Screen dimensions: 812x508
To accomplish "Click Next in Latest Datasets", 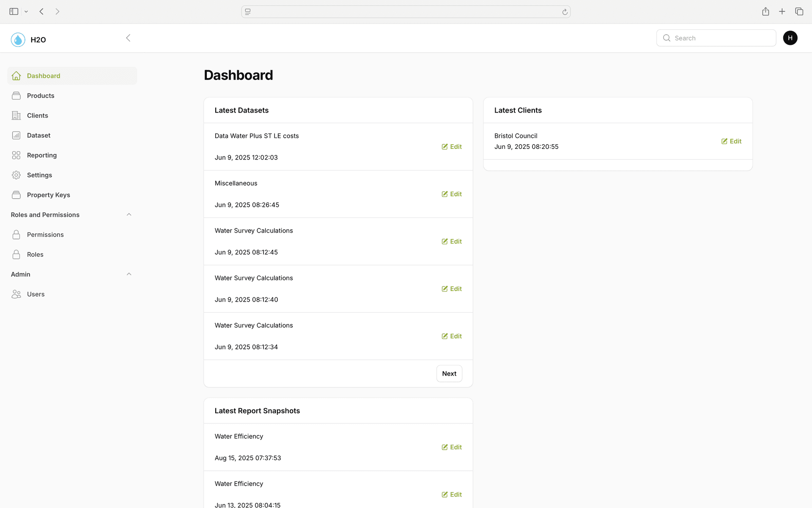I will click(449, 373).
